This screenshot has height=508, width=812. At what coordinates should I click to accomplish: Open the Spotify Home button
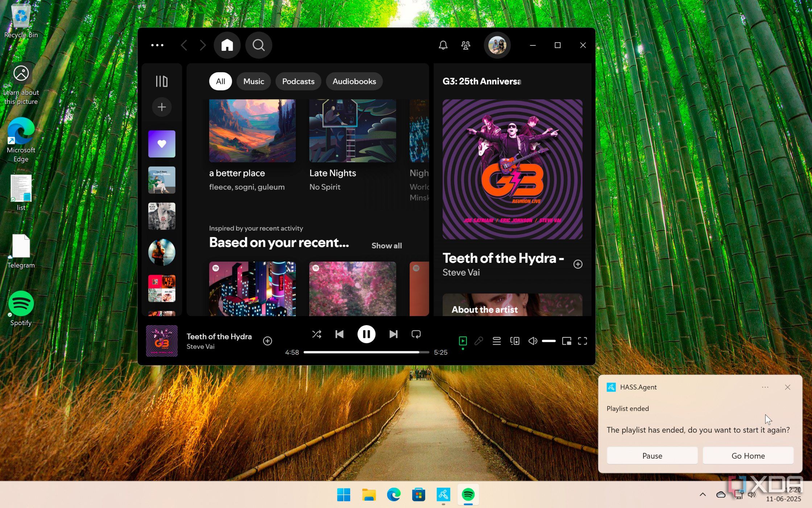(x=227, y=45)
